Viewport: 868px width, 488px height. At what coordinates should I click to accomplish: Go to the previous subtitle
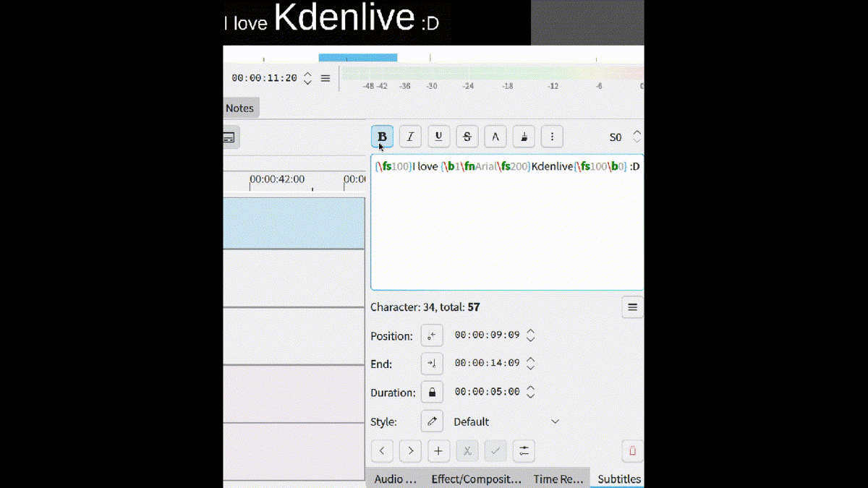click(382, 451)
